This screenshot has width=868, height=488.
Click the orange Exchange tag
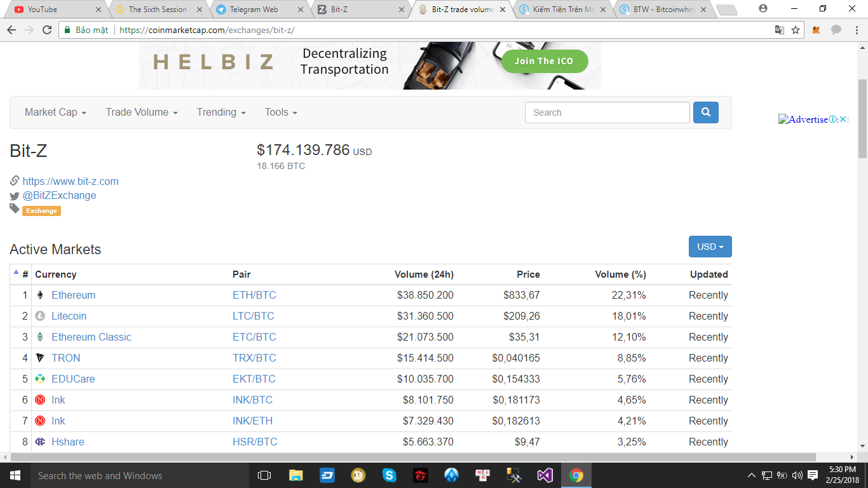(41, 211)
